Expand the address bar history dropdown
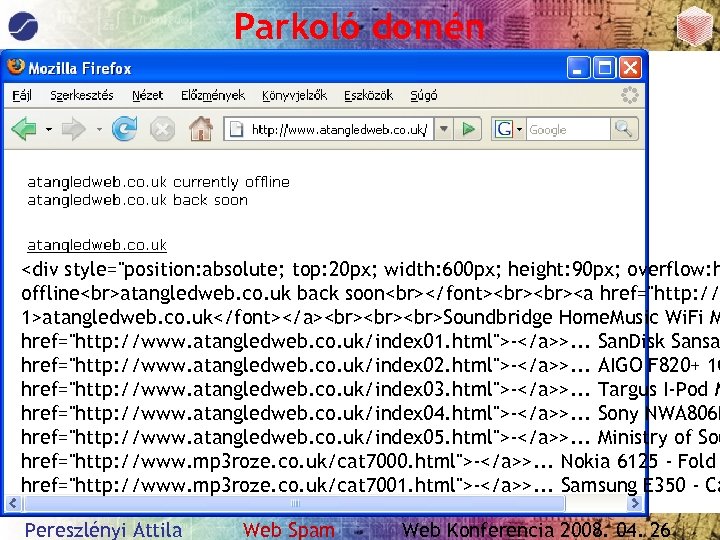720x540 pixels. click(444, 129)
